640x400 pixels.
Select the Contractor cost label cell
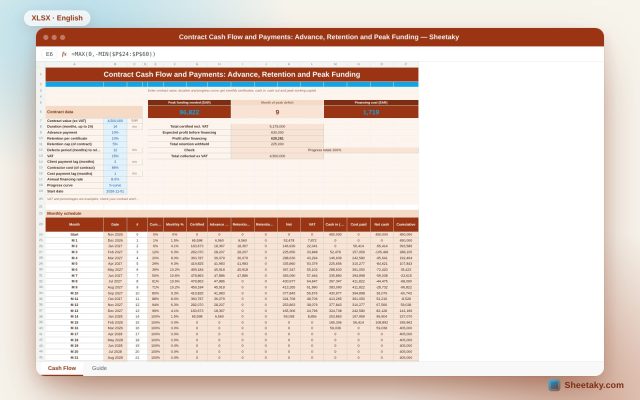74,168
